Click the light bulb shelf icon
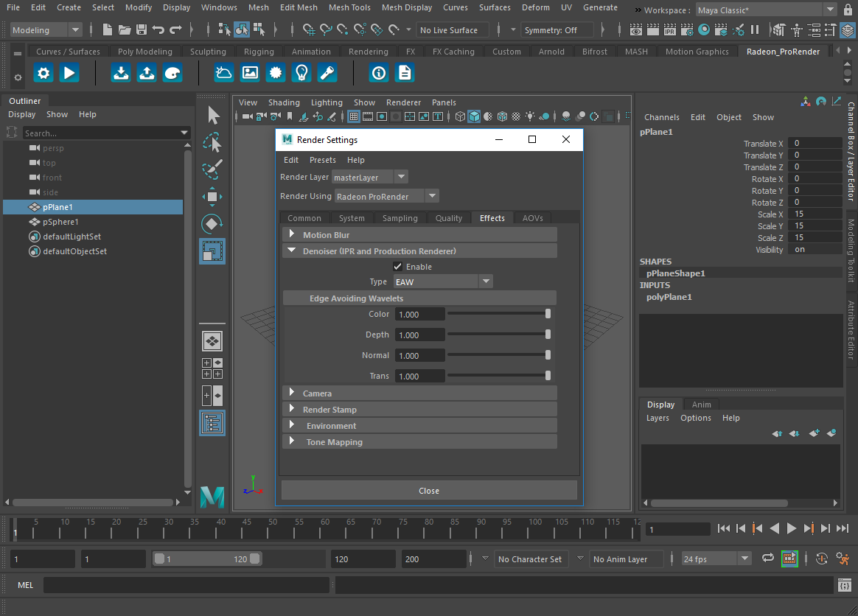858x616 pixels. click(301, 73)
